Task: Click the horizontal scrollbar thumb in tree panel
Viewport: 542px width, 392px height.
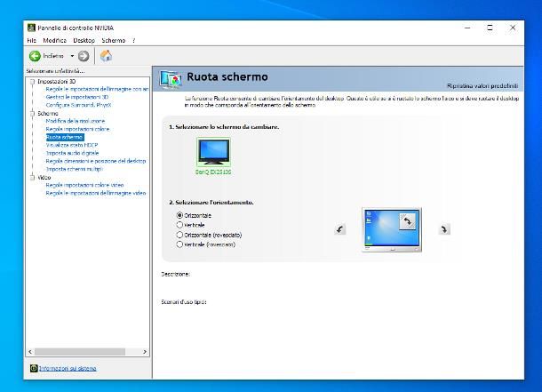Action: point(80,352)
